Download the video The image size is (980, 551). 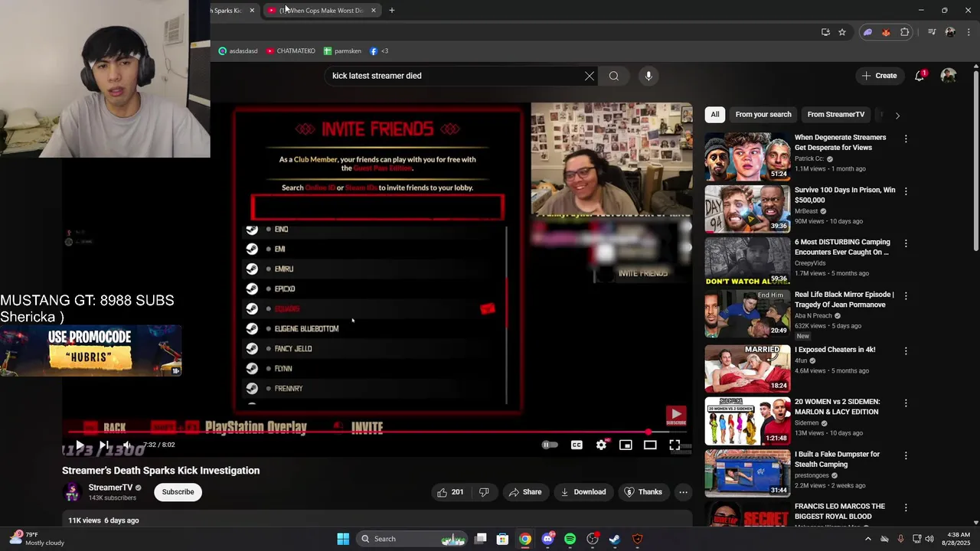pyautogui.click(x=583, y=492)
